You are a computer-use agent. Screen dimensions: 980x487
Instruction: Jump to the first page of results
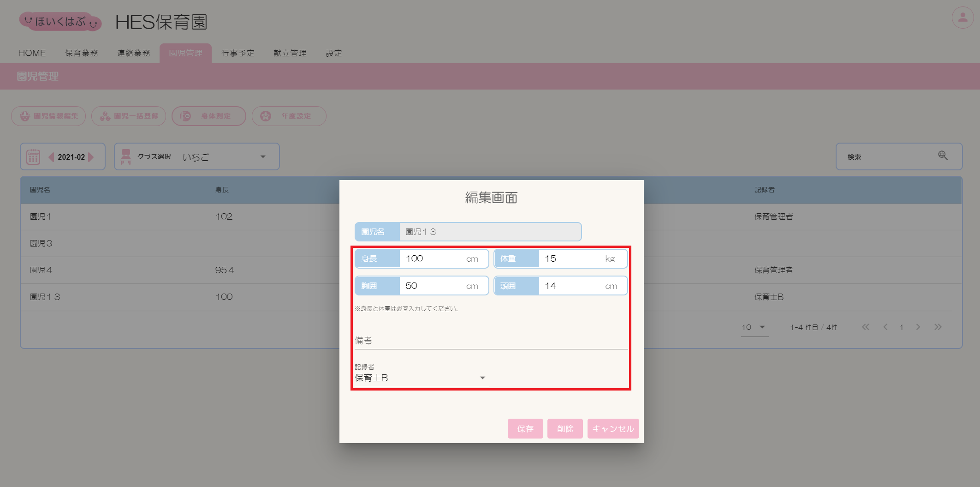(x=866, y=327)
